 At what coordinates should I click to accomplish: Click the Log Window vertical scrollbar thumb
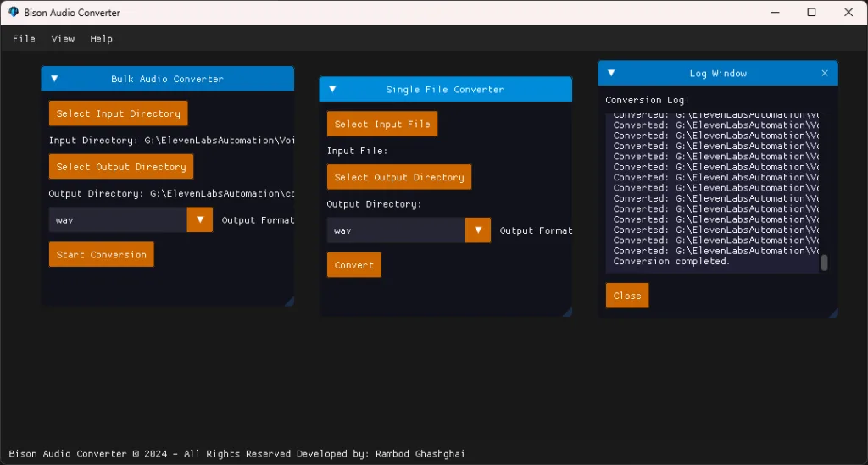pyautogui.click(x=824, y=263)
